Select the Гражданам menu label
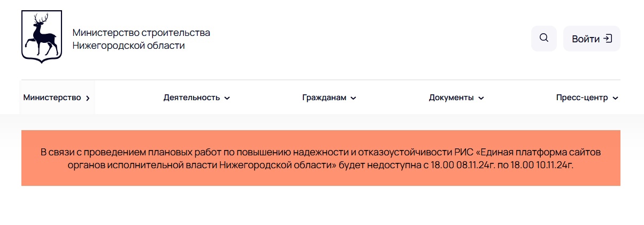The width and height of the screenshot is (644, 225). (324, 97)
